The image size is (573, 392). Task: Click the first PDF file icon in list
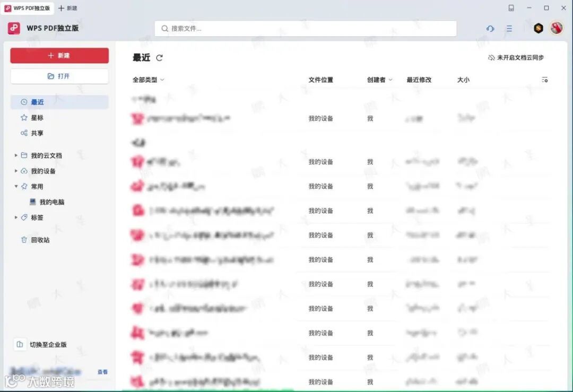pos(137,118)
